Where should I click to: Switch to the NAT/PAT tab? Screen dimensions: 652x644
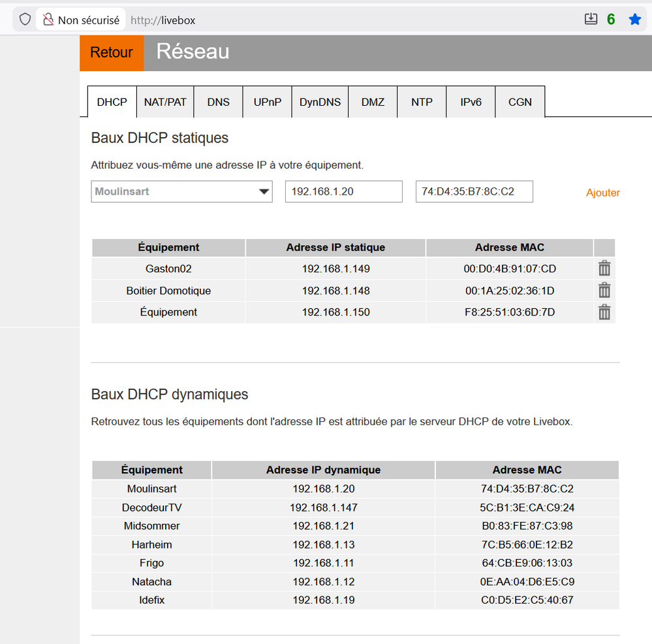165,102
